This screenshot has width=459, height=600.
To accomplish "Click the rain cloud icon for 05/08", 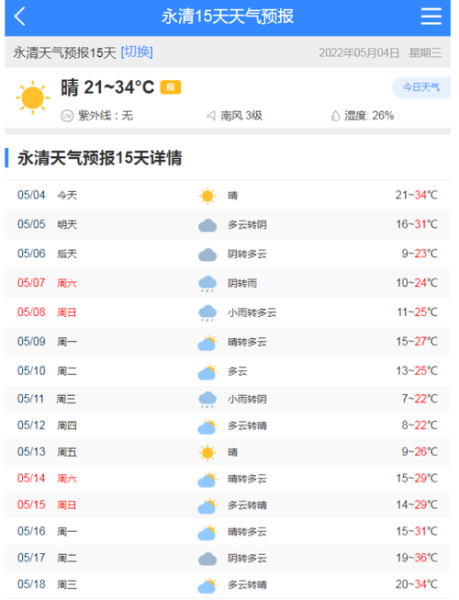I will [x=207, y=313].
